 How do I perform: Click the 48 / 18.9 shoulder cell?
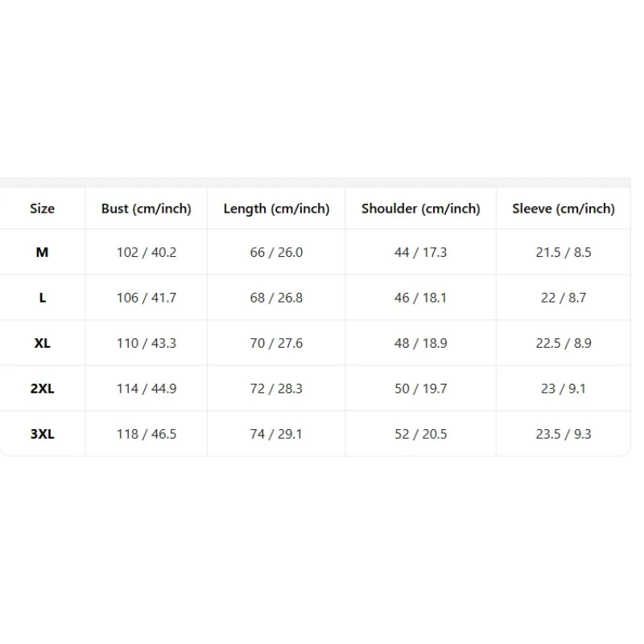(420, 343)
